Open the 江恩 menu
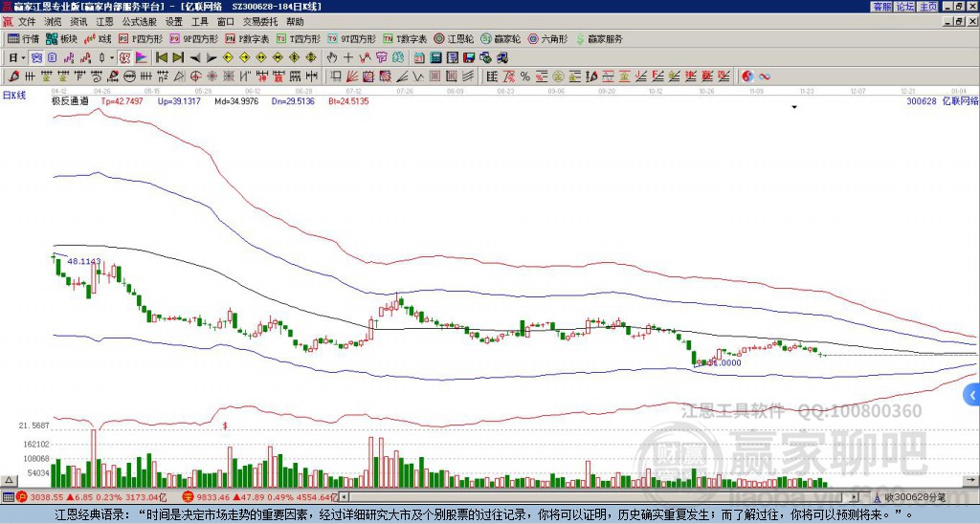This screenshot has height=524, width=980. pos(105,22)
